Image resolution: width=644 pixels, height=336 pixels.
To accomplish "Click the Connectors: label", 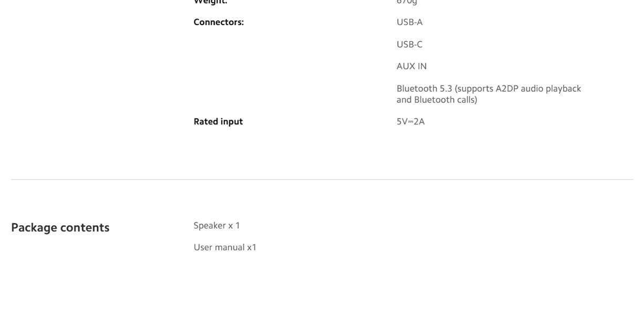I will coord(219,22).
